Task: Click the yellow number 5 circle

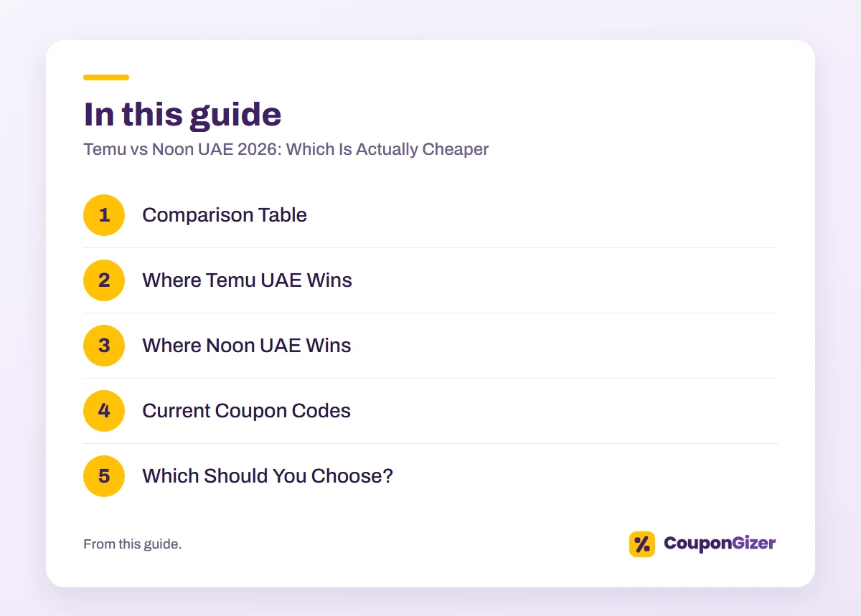Action: pos(104,476)
